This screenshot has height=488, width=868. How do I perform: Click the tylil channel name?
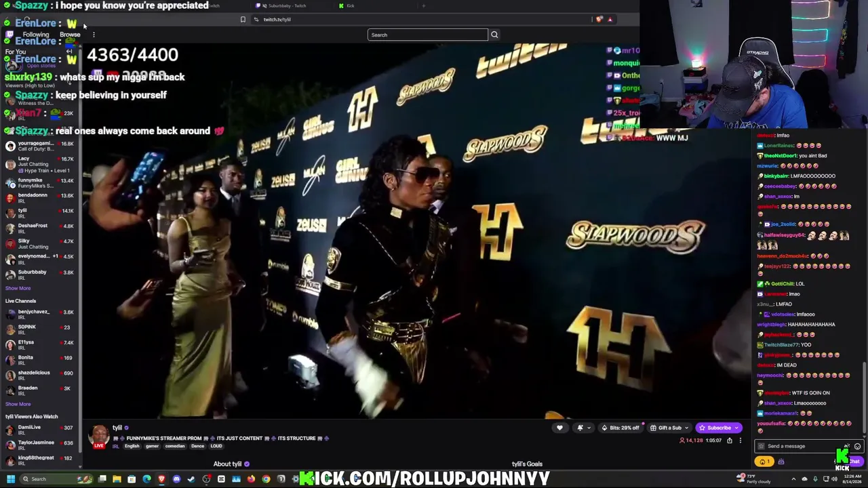pos(117,428)
